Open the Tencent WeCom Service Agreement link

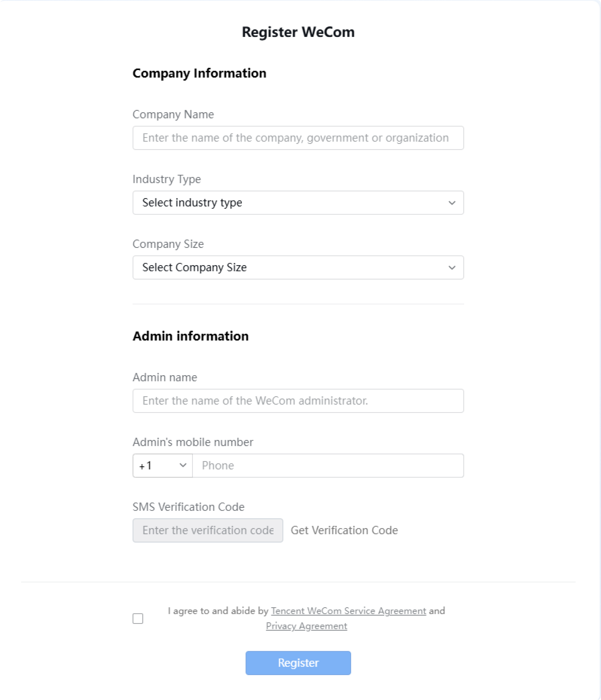tap(348, 611)
